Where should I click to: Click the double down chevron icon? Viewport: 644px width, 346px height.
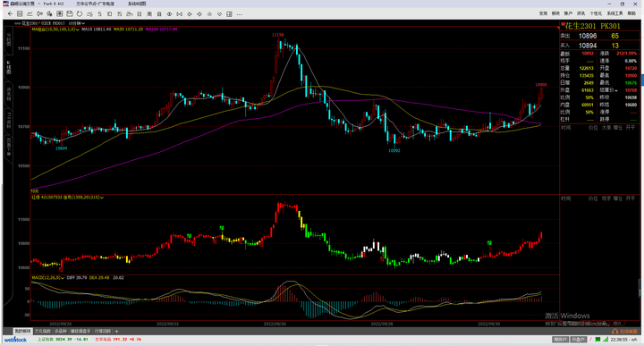point(219,14)
